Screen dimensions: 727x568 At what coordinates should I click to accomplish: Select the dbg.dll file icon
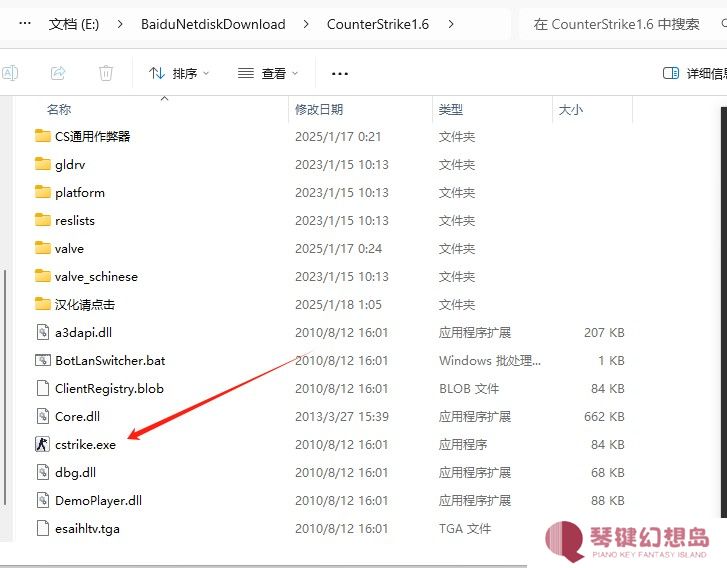pos(43,472)
